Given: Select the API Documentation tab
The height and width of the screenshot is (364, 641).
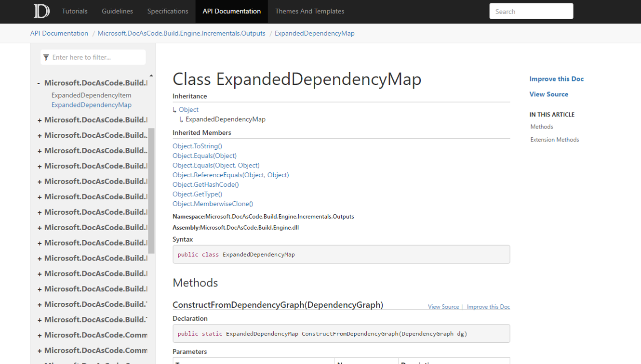Looking at the screenshot, I should click(x=231, y=11).
